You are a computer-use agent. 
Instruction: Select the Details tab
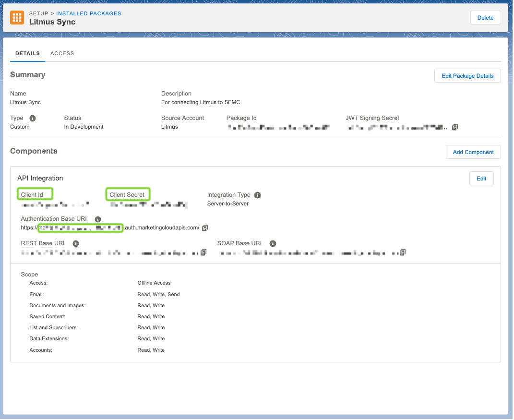coord(27,53)
